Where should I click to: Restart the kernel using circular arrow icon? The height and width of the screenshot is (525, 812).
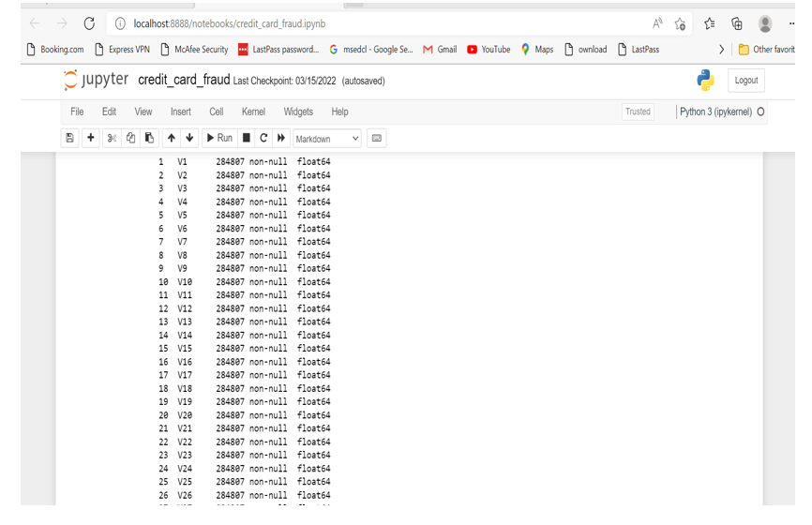point(263,138)
